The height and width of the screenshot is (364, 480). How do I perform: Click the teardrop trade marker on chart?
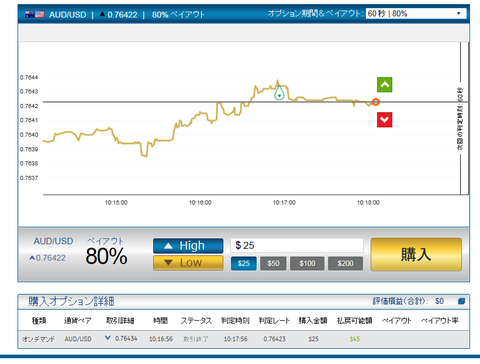point(279,92)
